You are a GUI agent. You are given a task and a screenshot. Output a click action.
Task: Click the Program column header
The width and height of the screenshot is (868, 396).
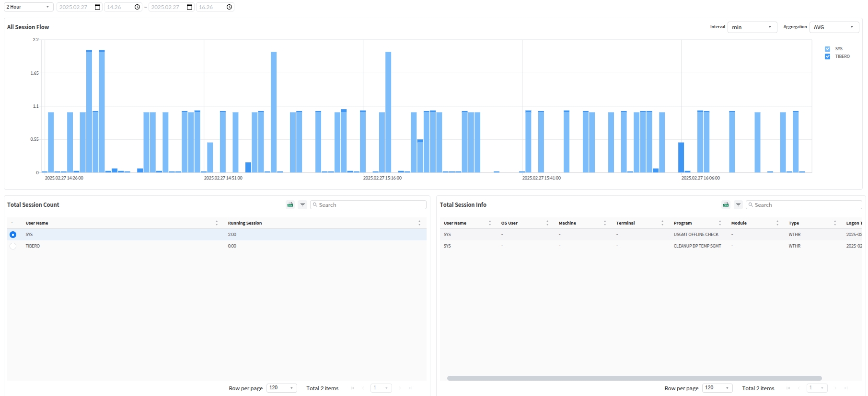(683, 223)
